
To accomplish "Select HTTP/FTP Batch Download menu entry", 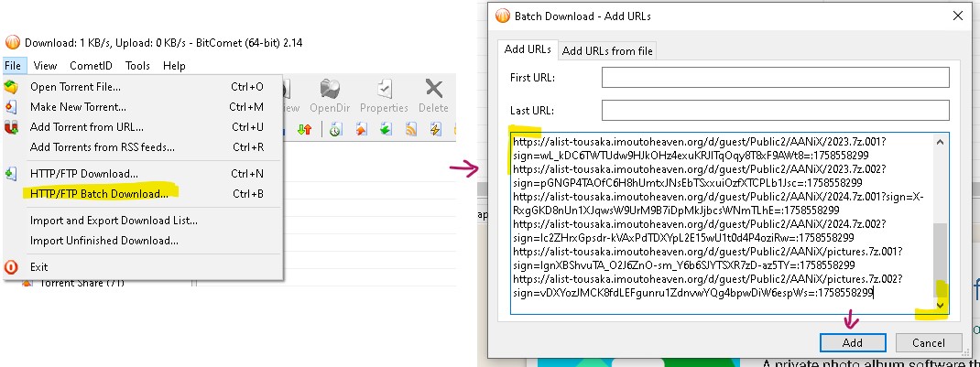I will click(x=99, y=193).
